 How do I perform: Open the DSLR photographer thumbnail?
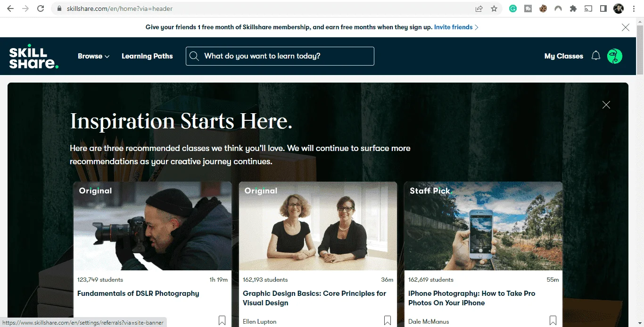click(x=152, y=226)
